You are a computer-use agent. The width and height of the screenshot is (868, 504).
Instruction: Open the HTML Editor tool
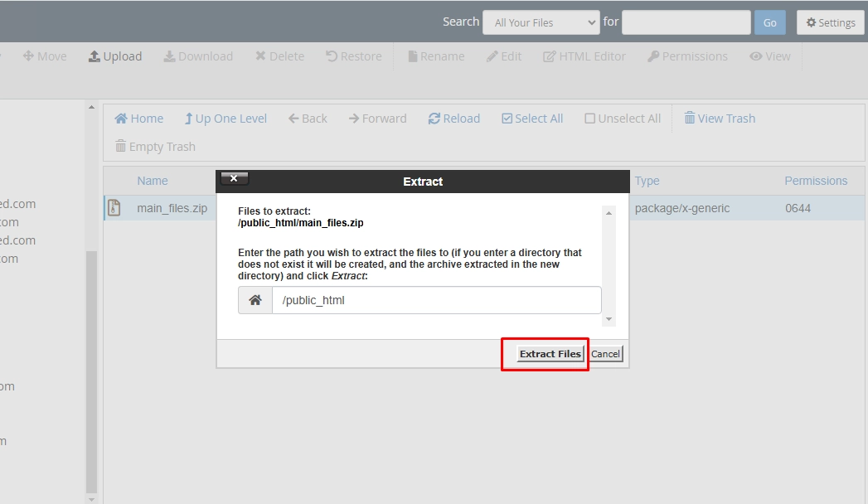[x=584, y=56]
